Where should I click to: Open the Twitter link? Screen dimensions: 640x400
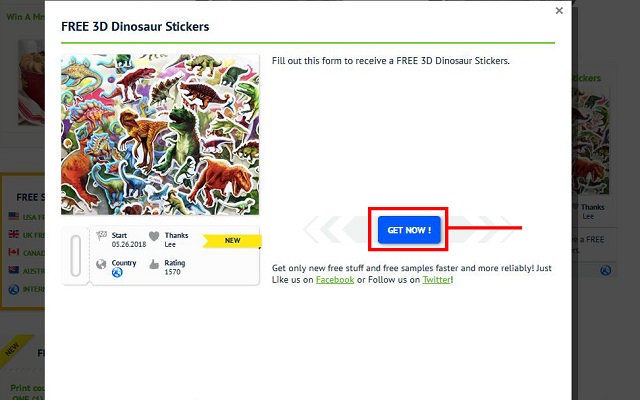pyautogui.click(x=436, y=280)
